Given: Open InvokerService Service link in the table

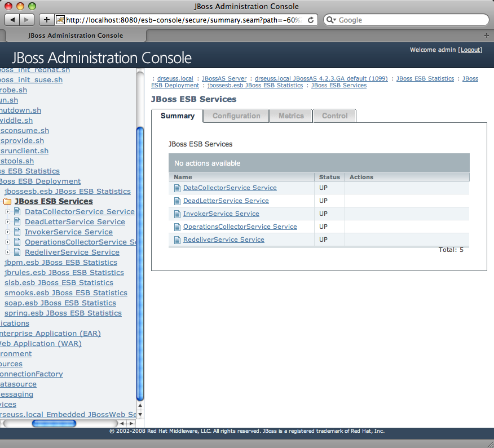Looking at the screenshot, I should point(221,214).
